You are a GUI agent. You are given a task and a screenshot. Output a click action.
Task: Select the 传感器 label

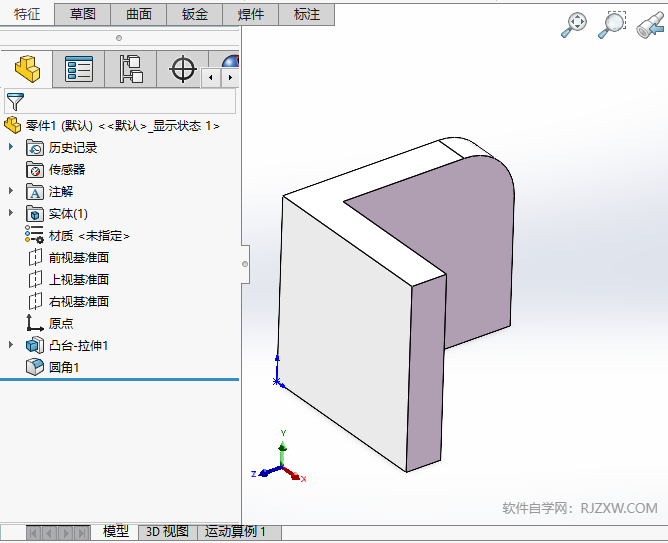(x=67, y=170)
